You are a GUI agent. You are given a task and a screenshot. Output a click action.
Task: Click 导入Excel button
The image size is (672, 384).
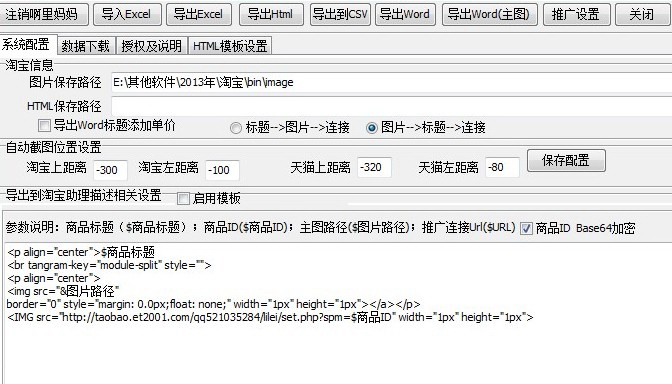[x=127, y=15]
